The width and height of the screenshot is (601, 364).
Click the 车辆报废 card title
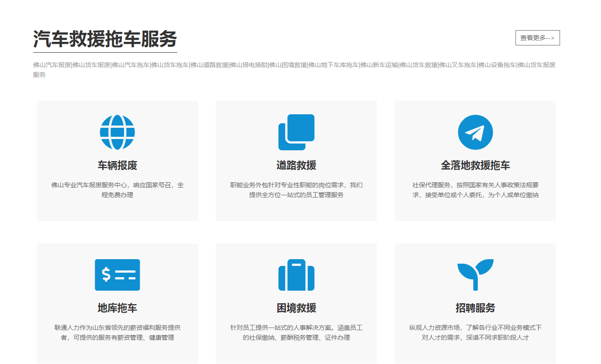coord(117,165)
